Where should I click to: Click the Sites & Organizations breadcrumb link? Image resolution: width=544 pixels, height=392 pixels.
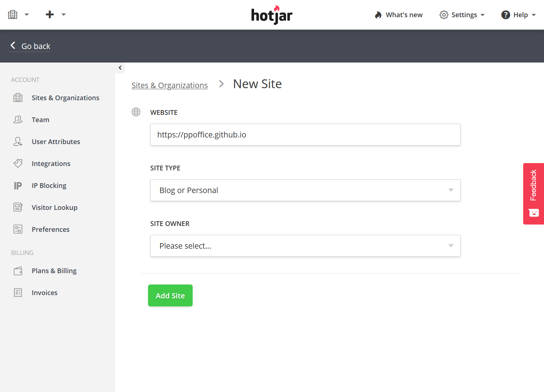pyautogui.click(x=170, y=85)
